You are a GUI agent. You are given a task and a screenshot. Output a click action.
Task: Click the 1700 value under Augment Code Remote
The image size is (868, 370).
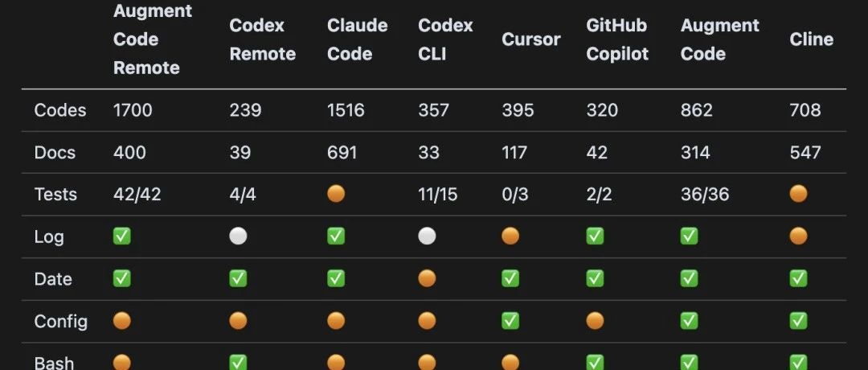pyautogui.click(x=133, y=110)
